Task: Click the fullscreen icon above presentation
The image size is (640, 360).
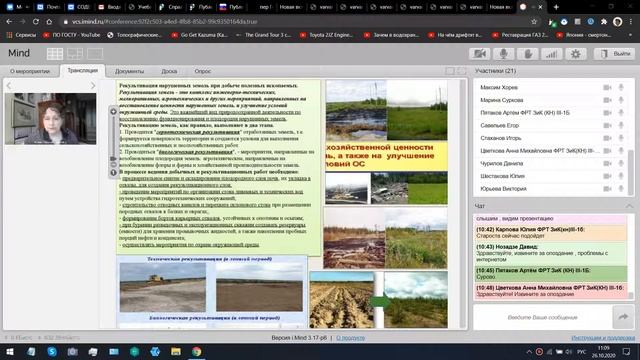Action: point(462,71)
